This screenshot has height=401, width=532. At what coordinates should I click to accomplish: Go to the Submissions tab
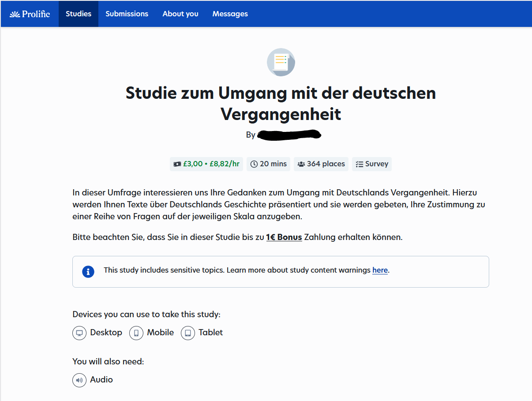(127, 14)
